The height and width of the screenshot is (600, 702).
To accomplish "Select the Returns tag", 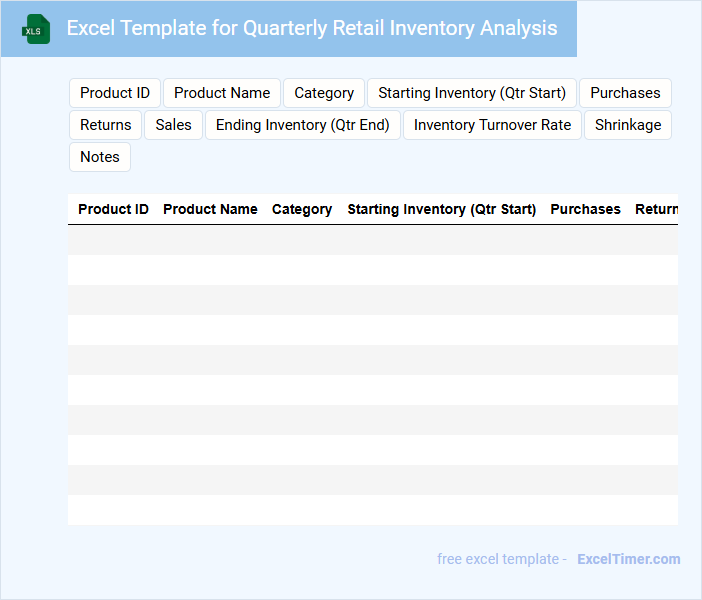I will [106, 125].
